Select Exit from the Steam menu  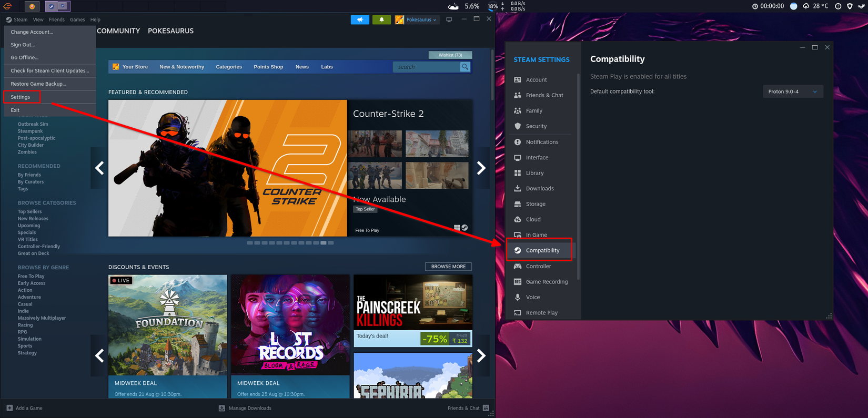(x=49, y=110)
